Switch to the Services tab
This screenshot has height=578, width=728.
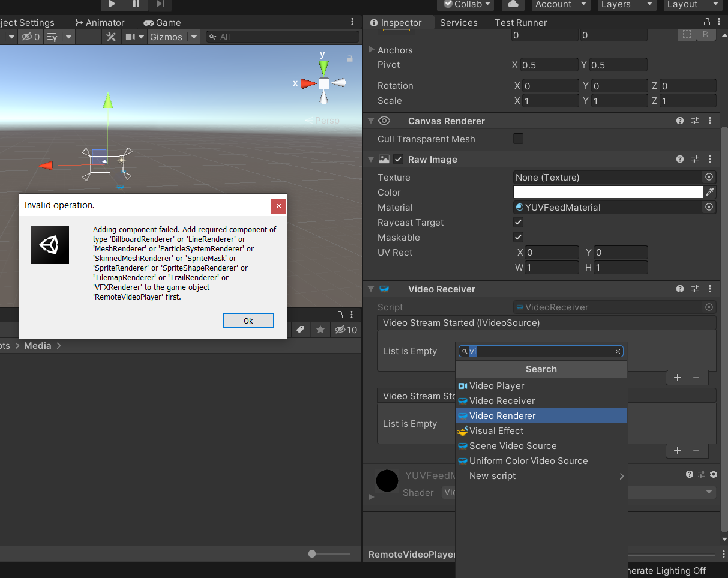pyautogui.click(x=459, y=22)
